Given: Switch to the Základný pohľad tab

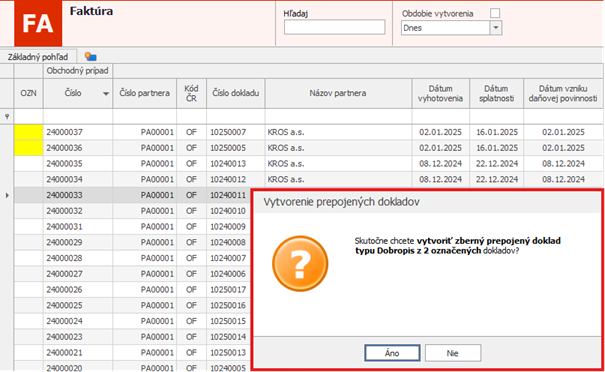Looking at the screenshot, I should click(38, 57).
